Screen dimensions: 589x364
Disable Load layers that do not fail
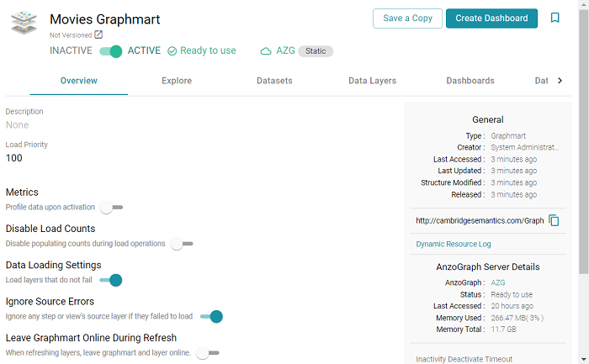(111, 280)
